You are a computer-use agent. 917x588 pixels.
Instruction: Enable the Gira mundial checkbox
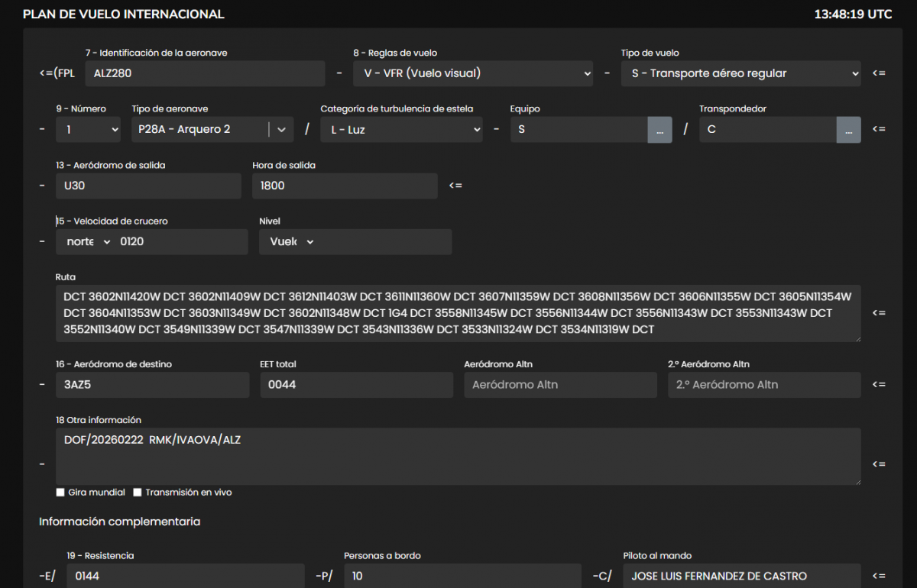[60, 493]
